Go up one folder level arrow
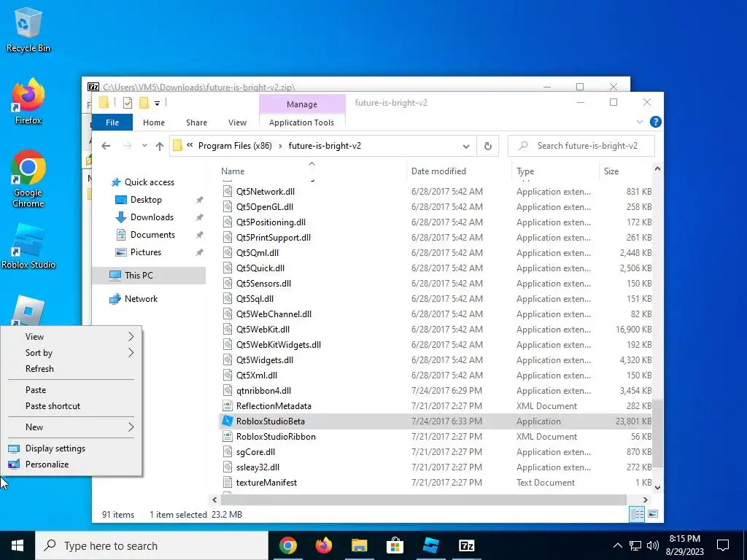The height and width of the screenshot is (560, 747). 160,146
